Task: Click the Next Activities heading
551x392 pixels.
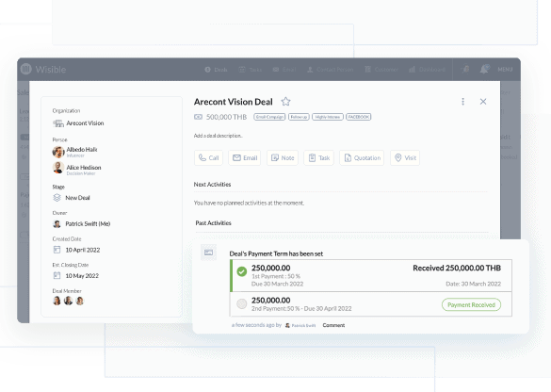Action: [x=212, y=185]
